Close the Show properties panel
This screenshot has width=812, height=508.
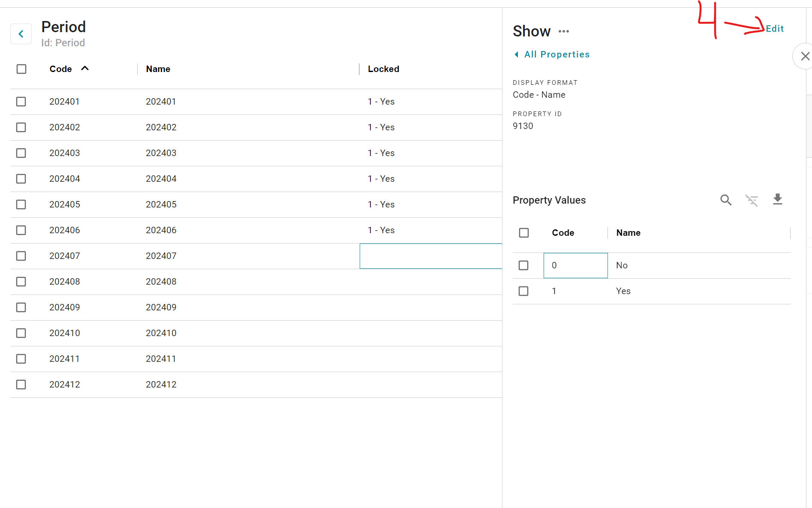(805, 56)
